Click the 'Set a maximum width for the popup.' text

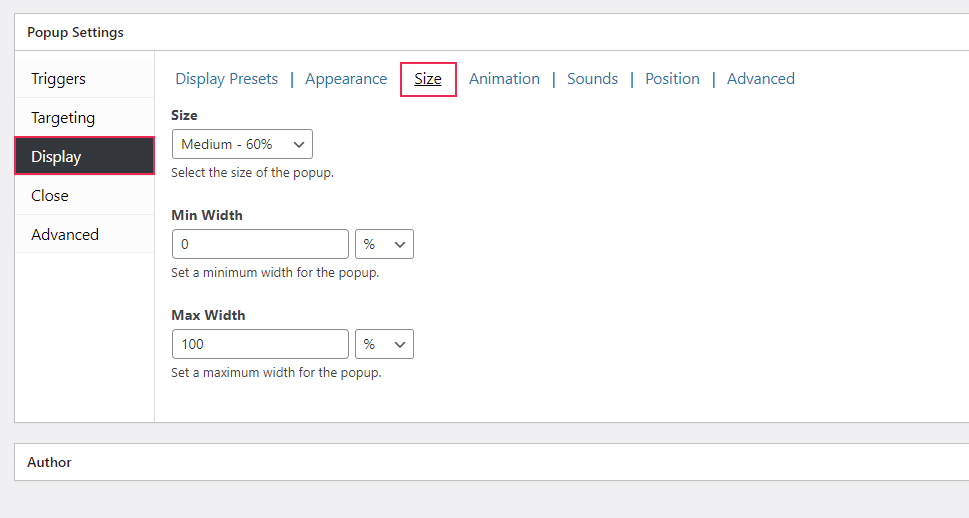[276, 373]
